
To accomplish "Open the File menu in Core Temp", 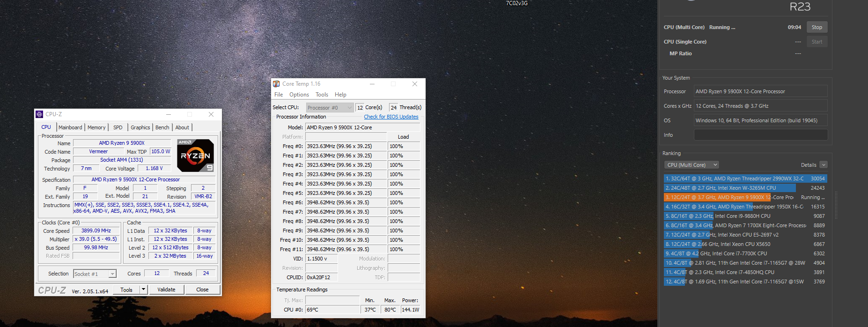I will [x=279, y=95].
